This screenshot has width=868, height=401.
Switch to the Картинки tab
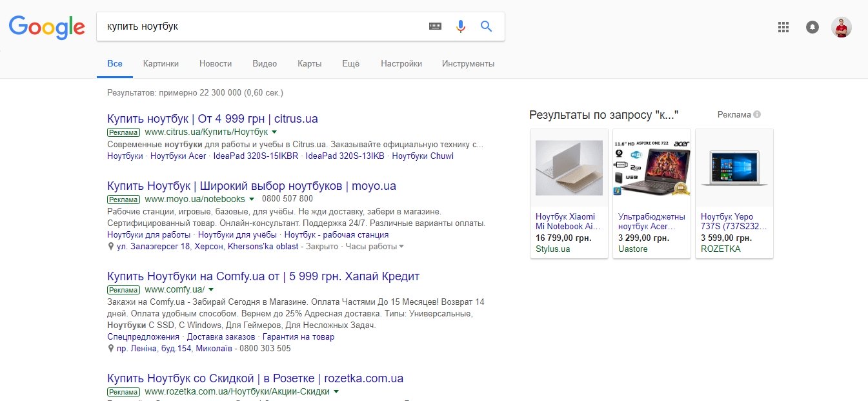pos(161,64)
